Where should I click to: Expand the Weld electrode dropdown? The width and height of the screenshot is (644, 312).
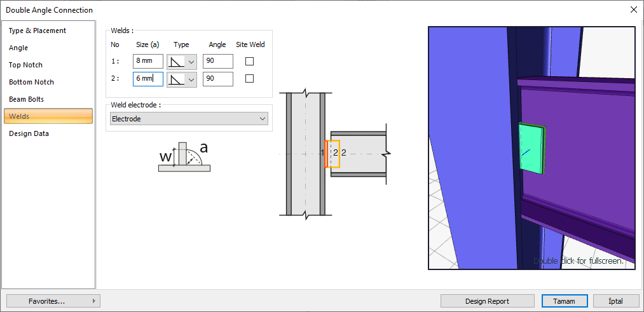tap(262, 119)
